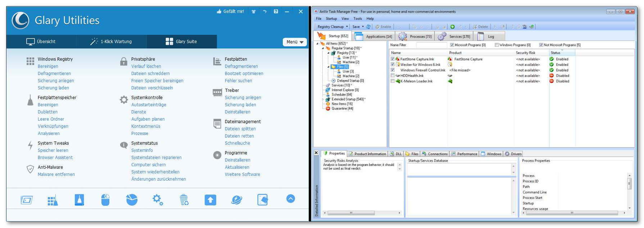Click the skin (t-shirt) icon in Glary Utilities
This screenshot has width=644, height=228.
pos(254,11)
